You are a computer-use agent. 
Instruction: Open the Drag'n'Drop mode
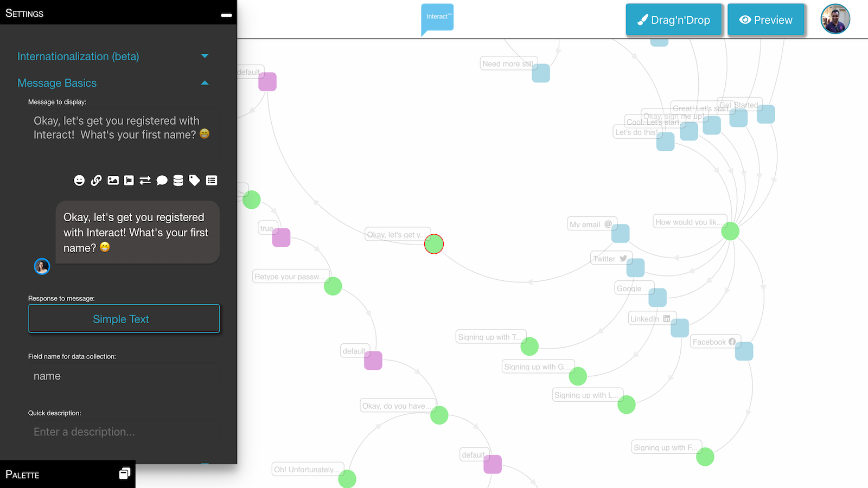click(674, 20)
